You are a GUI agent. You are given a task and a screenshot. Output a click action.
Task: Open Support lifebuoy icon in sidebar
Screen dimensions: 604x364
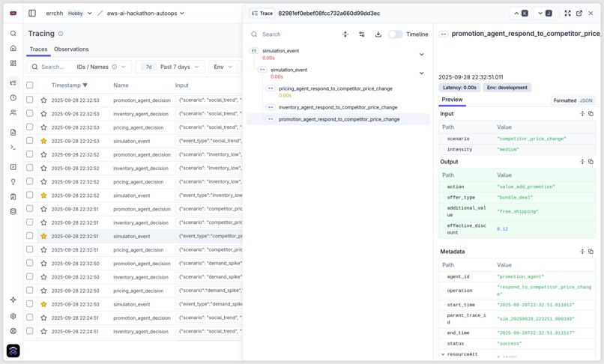[x=13, y=331]
